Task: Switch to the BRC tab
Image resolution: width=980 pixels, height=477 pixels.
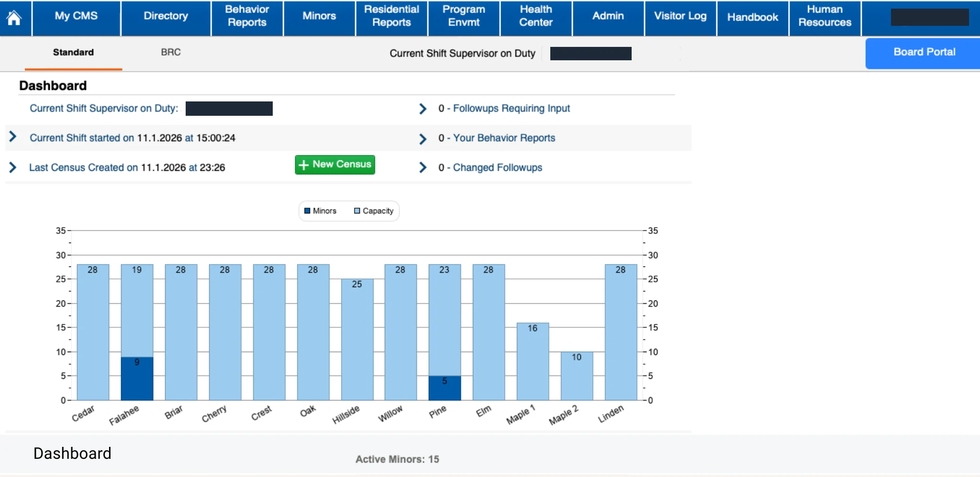Action: pos(171,53)
